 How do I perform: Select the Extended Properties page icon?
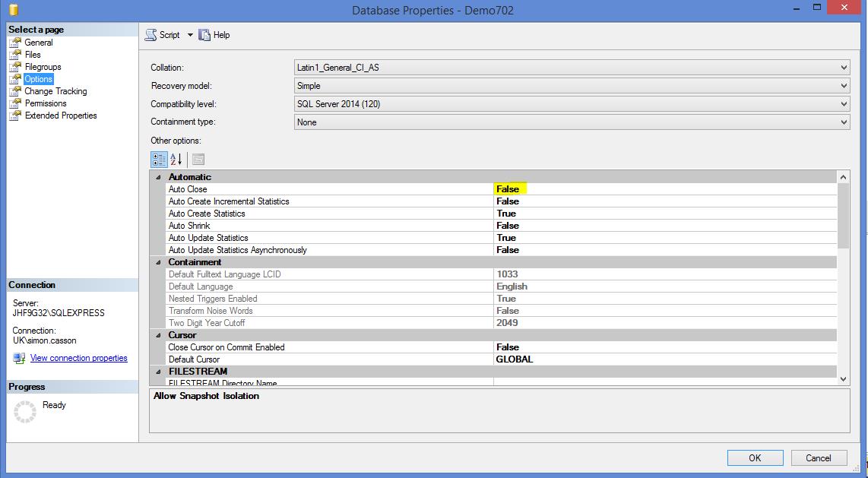pyautogui.click(x=14, y=116)
